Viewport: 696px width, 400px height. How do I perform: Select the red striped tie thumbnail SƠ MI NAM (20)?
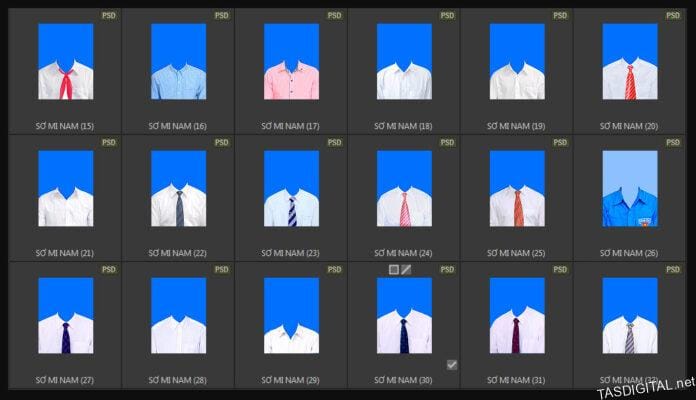[x=629, y=62]
